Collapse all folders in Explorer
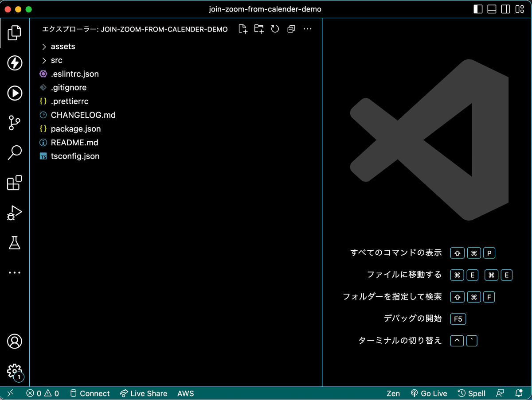This screenshot has height=400, width=532. 291,29
